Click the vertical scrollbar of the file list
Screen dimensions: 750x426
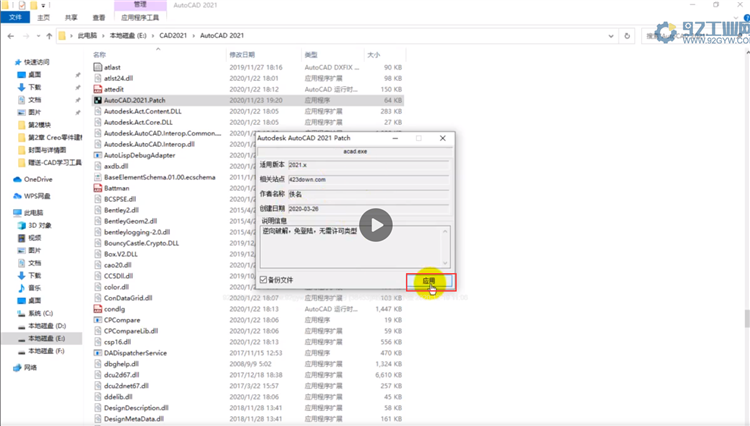[x=747, y=319]
